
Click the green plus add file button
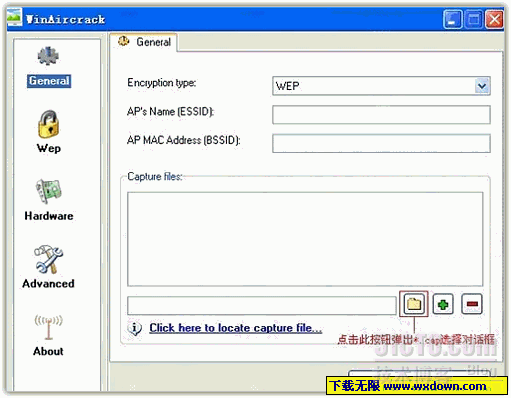click(x=443, y=304)
